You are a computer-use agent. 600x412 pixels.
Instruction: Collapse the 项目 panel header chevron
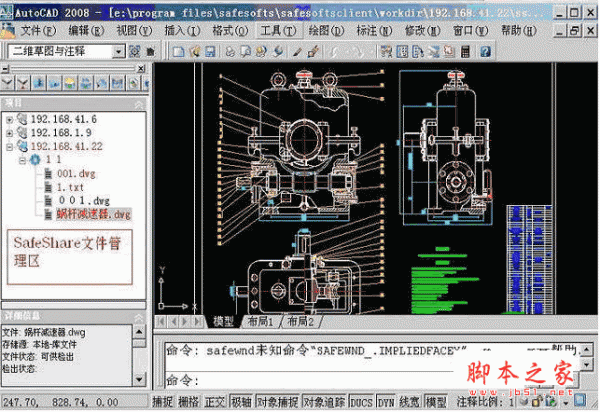click(x=139, y=104)
